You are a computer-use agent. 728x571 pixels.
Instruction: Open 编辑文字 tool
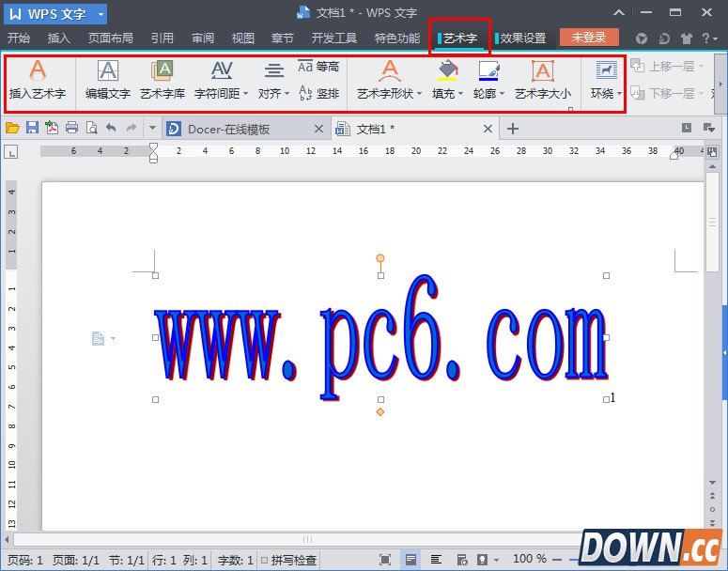[108, 82]
